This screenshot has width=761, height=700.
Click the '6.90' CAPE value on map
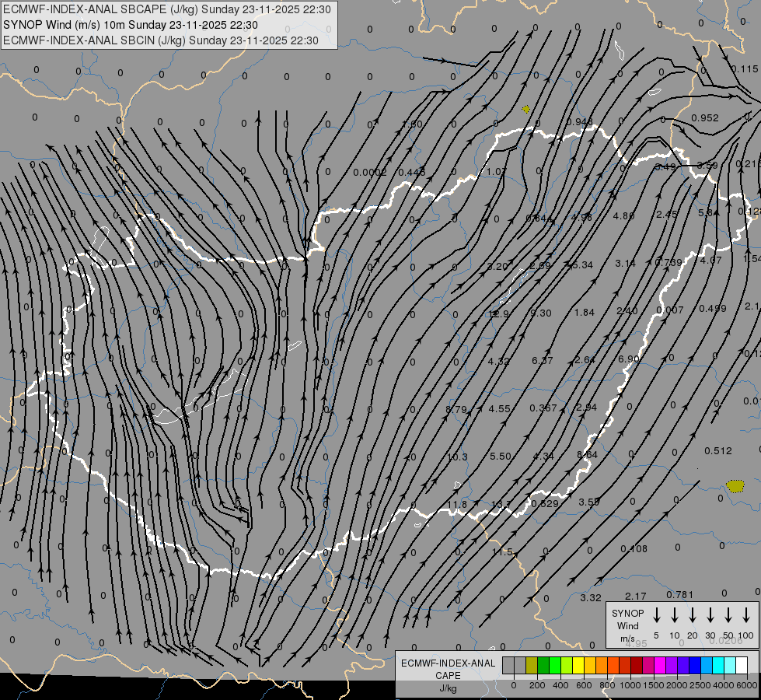(629, 359)
